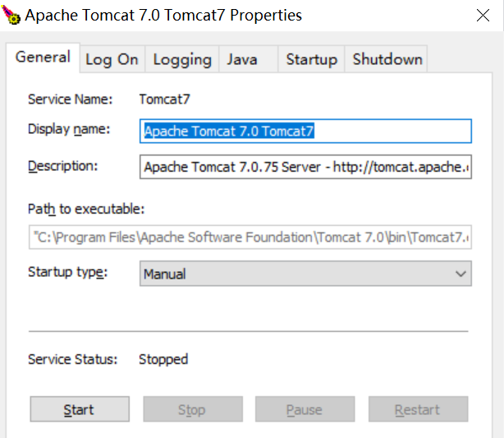Click the disabled Stop button
Viewport: 504px width, 438px height.
pyautogui.click(x=193, y=409)
